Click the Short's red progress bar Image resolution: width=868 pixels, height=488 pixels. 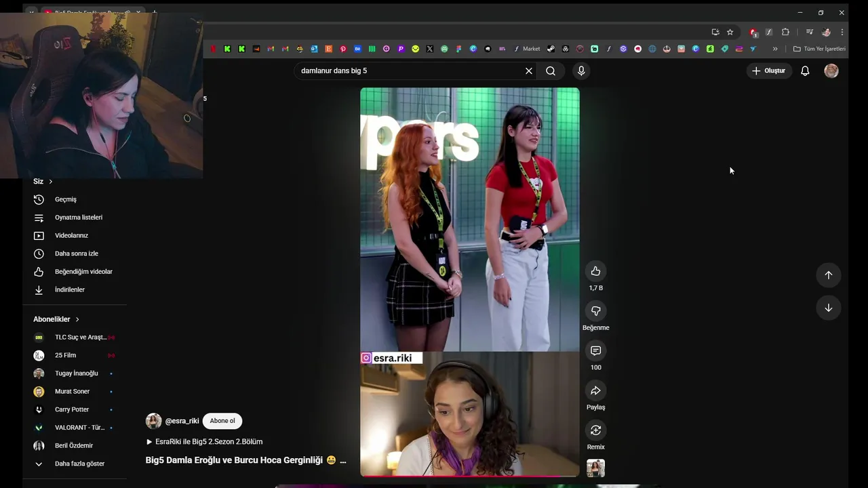pyautogui.click(x=469, y=476)
